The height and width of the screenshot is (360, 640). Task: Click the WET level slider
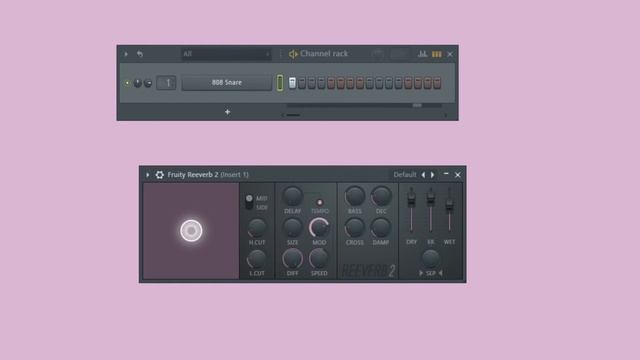(449, 206)
